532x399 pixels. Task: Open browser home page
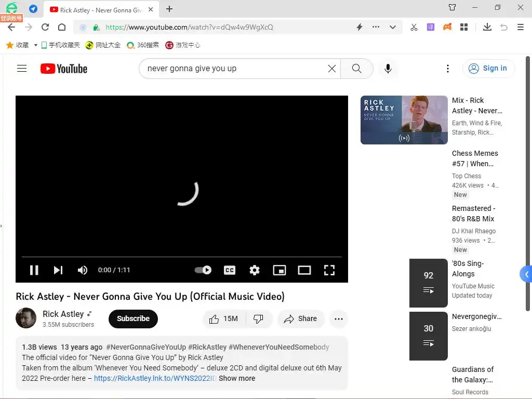(x=62, y=27)
